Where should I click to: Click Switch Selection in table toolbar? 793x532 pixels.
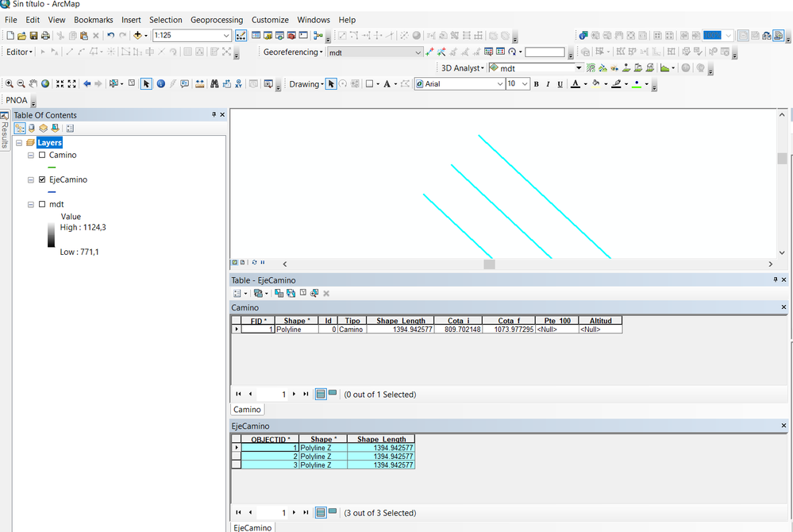point(291,293)
